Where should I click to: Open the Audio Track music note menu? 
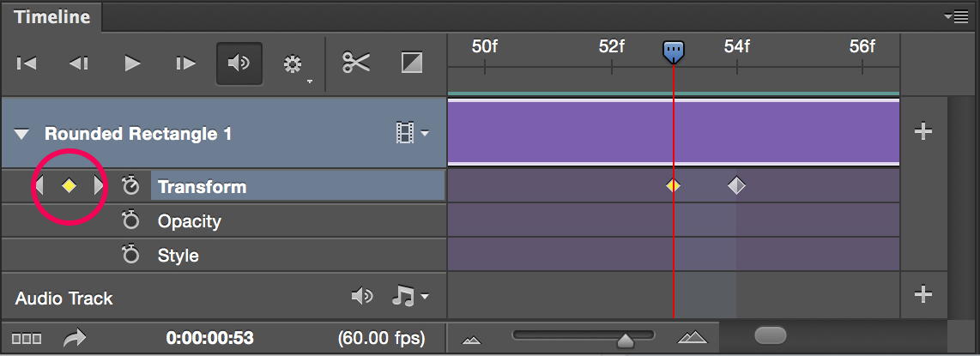pyautogui.click(x=409, y=297)
